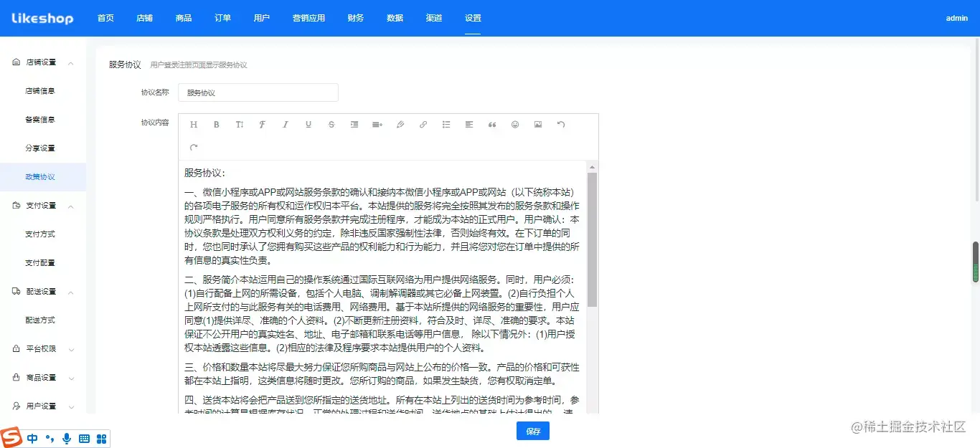Open the text alignment tool
The width and height of the screenshot is (980, 448).
(x=469, y=125)
